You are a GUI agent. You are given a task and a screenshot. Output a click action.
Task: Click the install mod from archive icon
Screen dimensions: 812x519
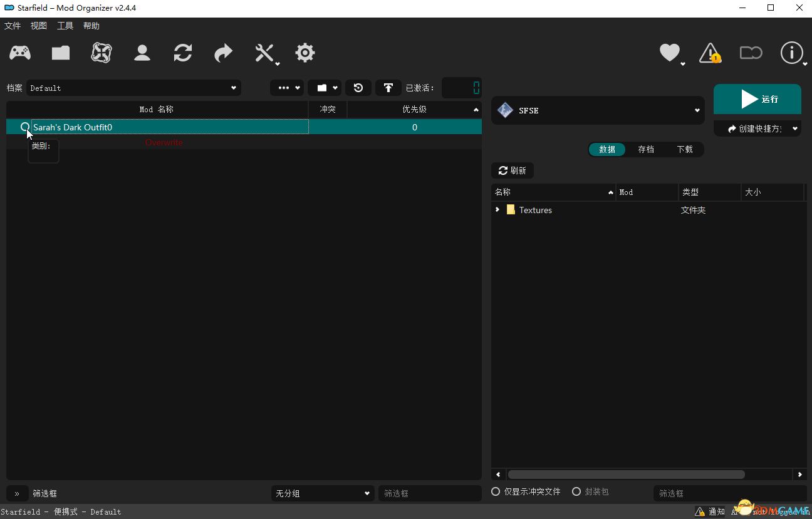[61, 53]
